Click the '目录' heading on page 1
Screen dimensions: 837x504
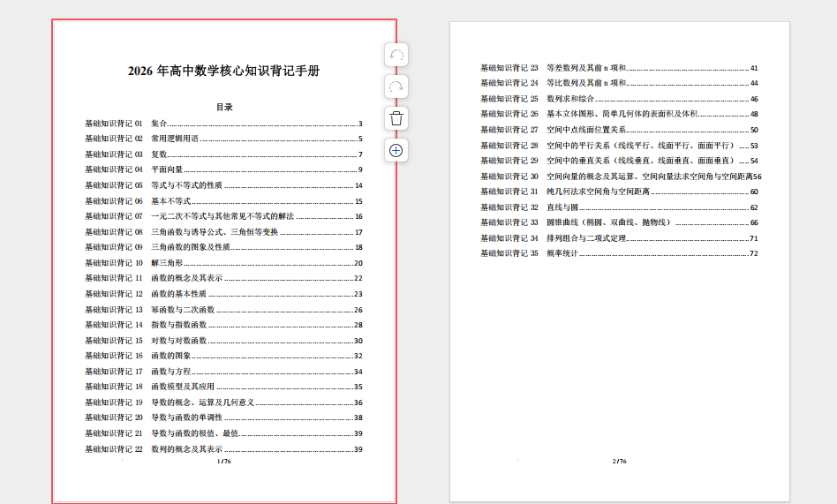(x=224, y=107)
